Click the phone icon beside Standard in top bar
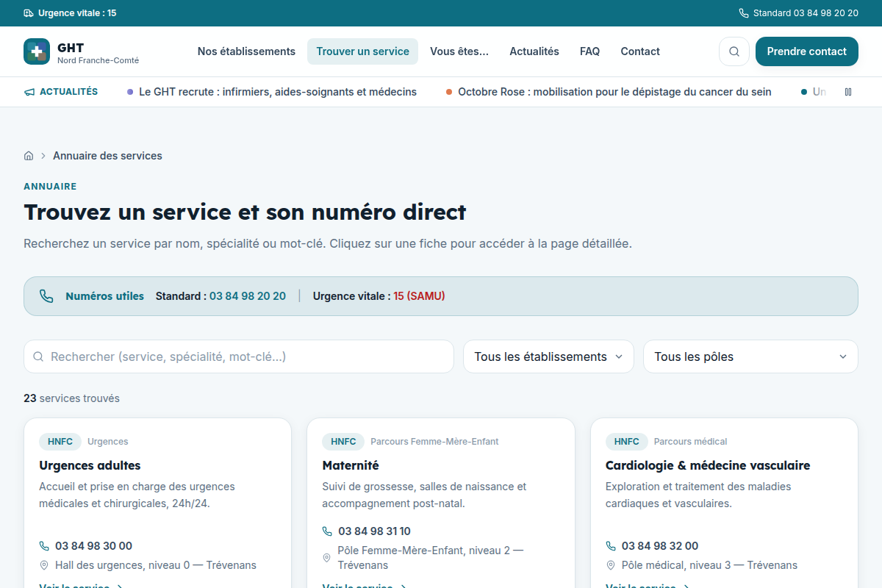 tap(744, 13)
